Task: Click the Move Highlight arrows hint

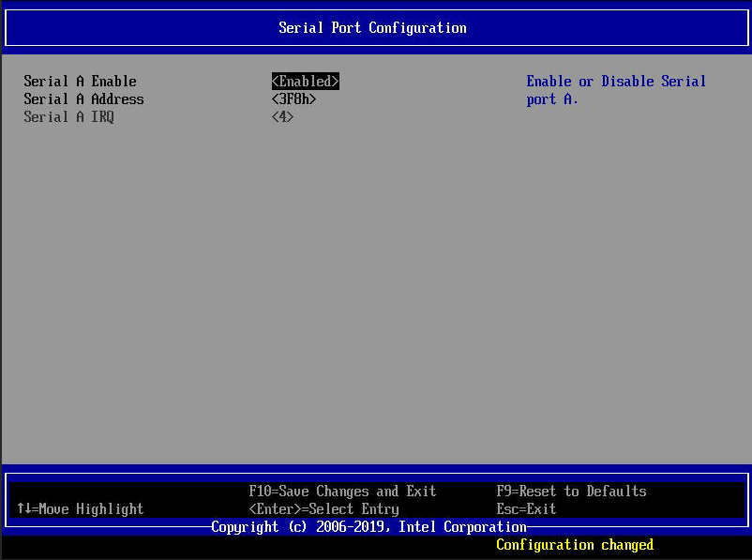Action: click(x=79, y=508)
